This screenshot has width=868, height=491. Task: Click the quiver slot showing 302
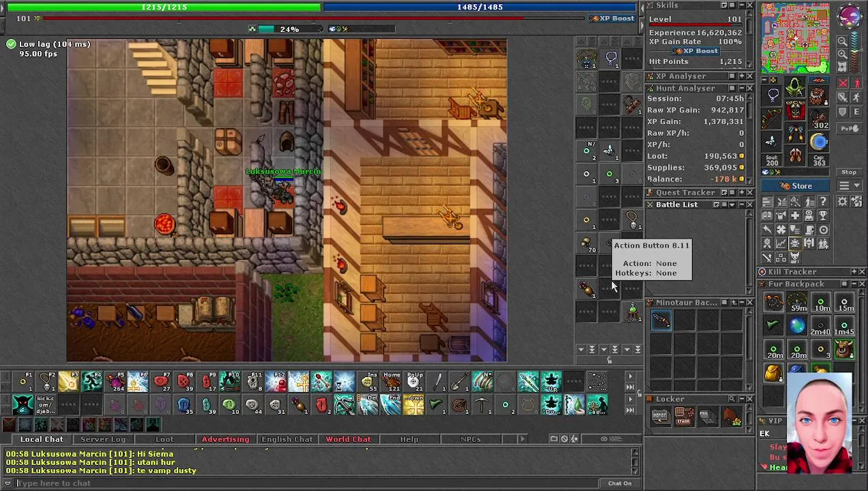click(x=819, y=117)
